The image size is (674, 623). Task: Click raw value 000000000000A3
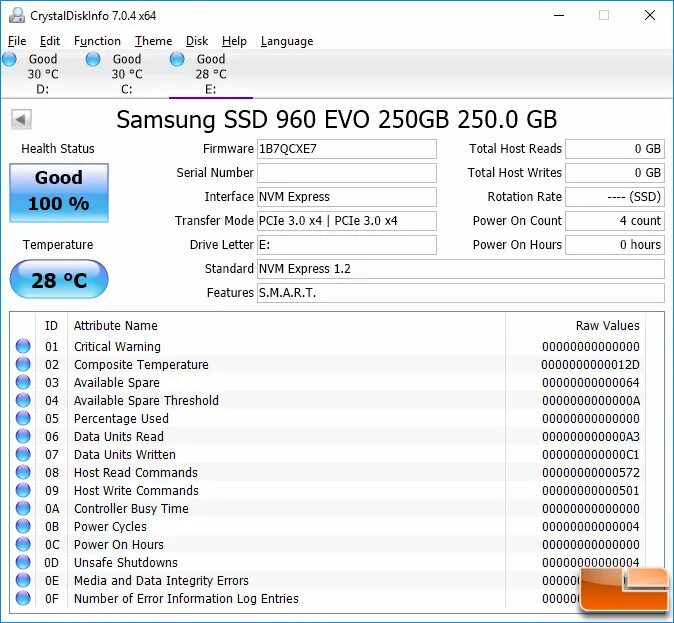click(x=591, y=436)
